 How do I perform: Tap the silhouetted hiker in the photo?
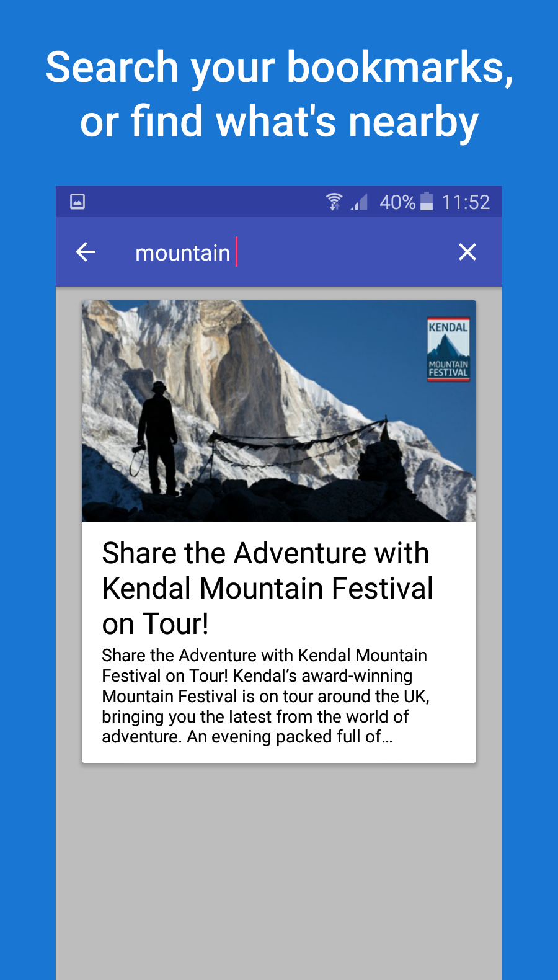[157, 437]
